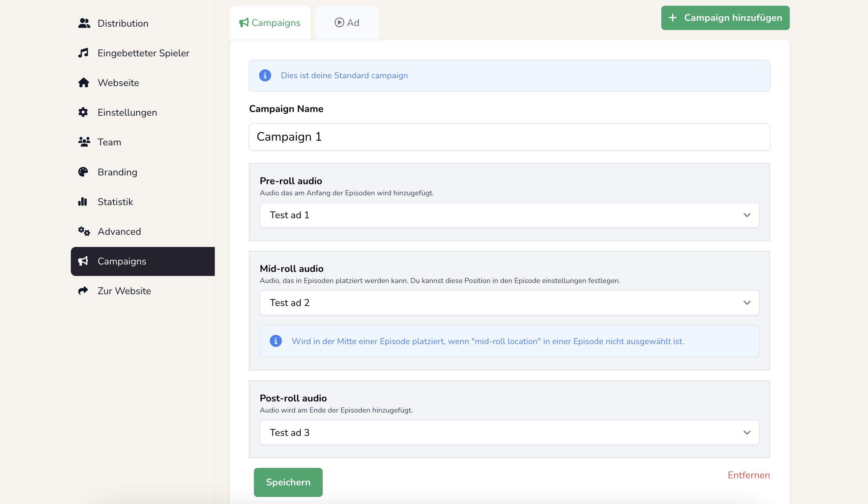Viewport: 868px width, 504px height.
Task: Switch to the Ad tab
Action: coord(347,23)
